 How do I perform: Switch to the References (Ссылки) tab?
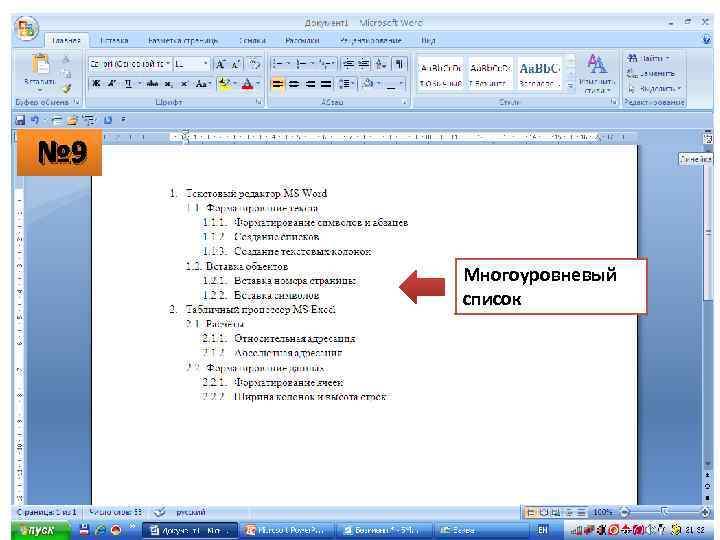[253, 40]
